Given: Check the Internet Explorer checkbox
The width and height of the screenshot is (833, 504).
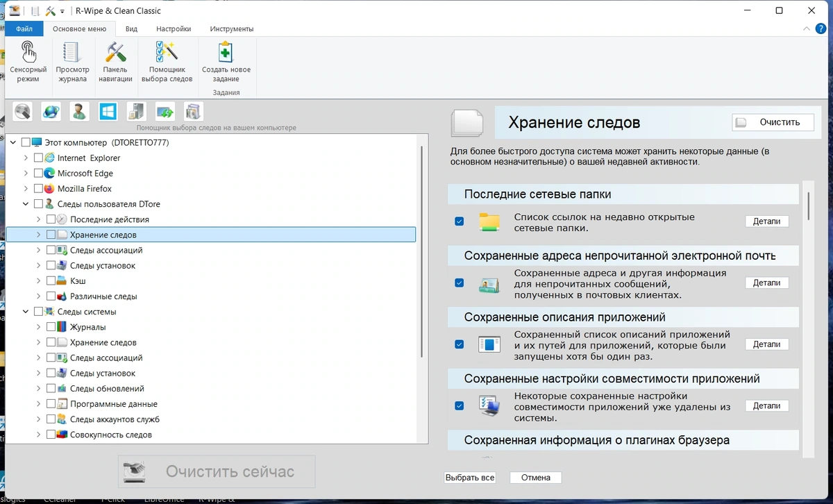Looking at the screenshot, I should [38, 158].
